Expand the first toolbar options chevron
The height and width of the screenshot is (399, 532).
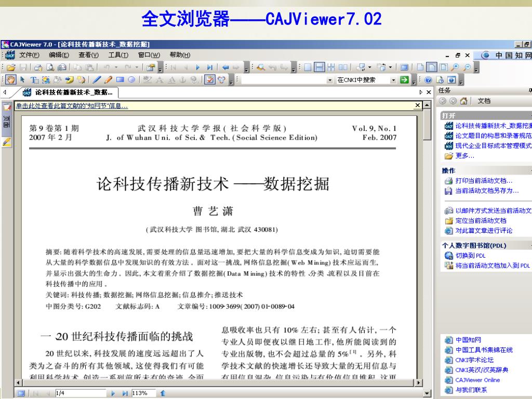coord(161,68)
